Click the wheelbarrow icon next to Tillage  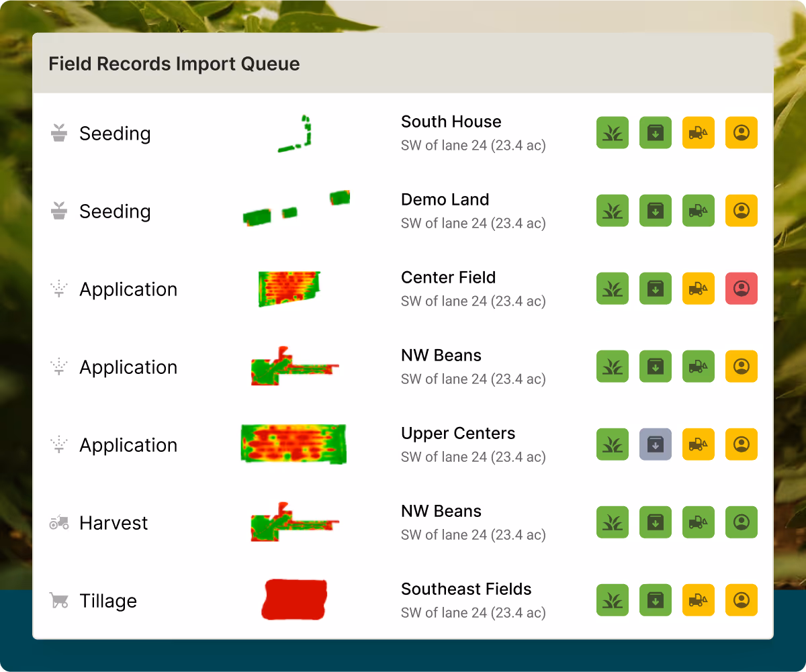59,600
